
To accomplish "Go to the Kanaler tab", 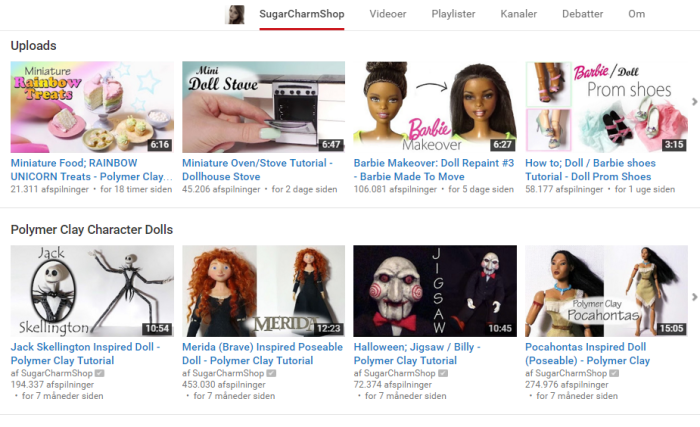I will coord(518,14).
